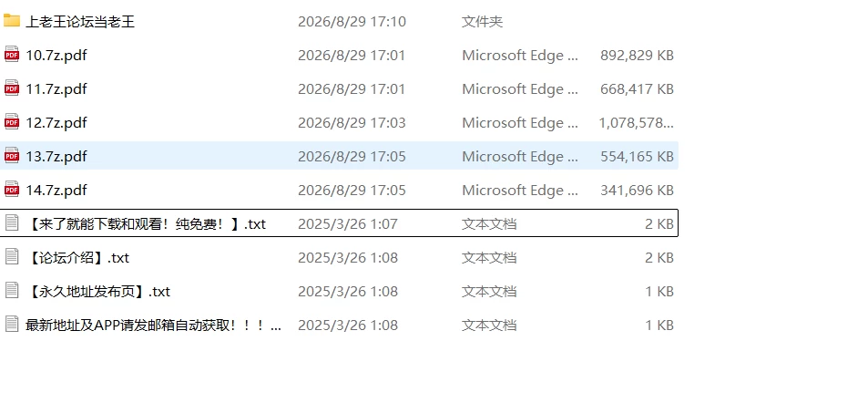This screenshot has height=403, width=868.
Task: Click the text icon of 【永久地址发布页】.txt
Action: (x=12, y=291)
